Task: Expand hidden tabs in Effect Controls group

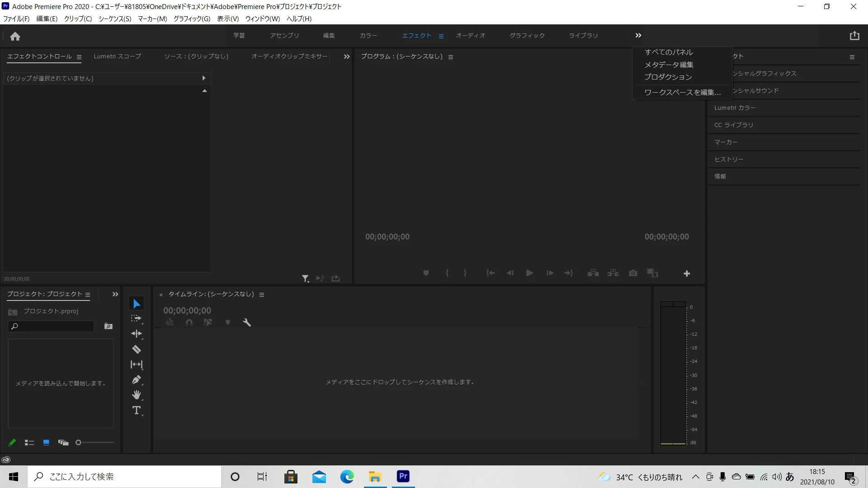Action: 346,56
